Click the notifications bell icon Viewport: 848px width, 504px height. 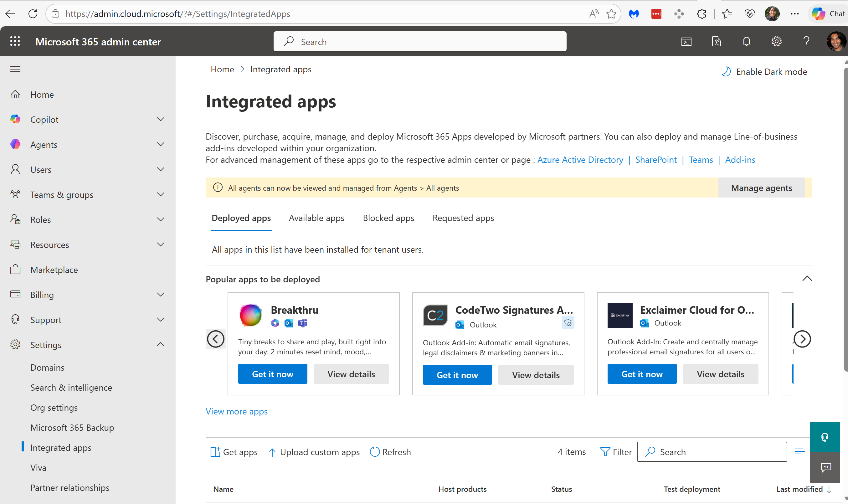click(746, 42)
